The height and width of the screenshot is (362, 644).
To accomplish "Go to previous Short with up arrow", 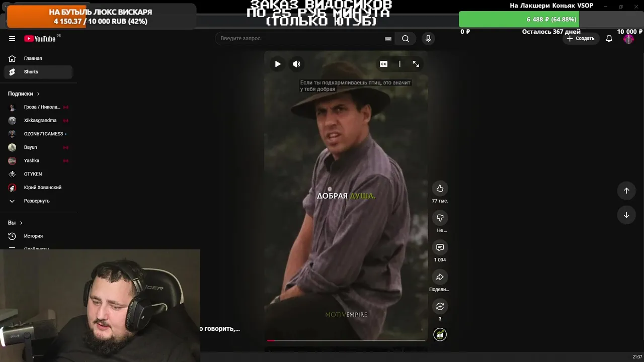I will pos(626,191).
